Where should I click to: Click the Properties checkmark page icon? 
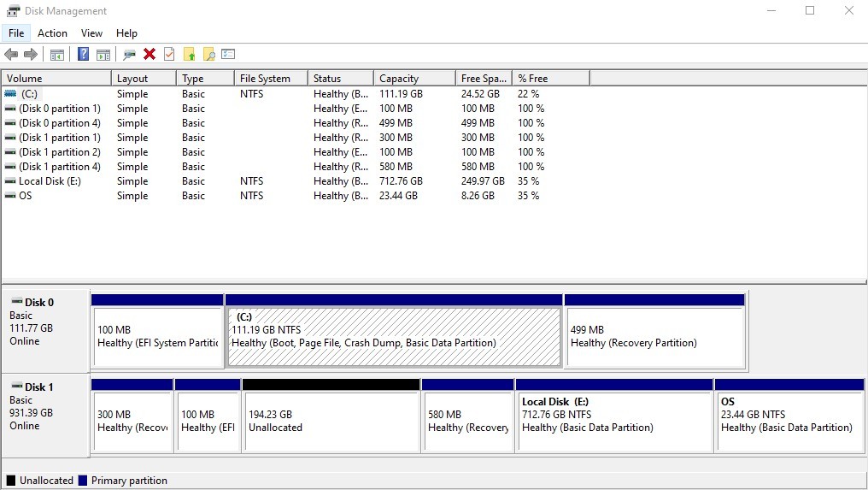[169, 54]
